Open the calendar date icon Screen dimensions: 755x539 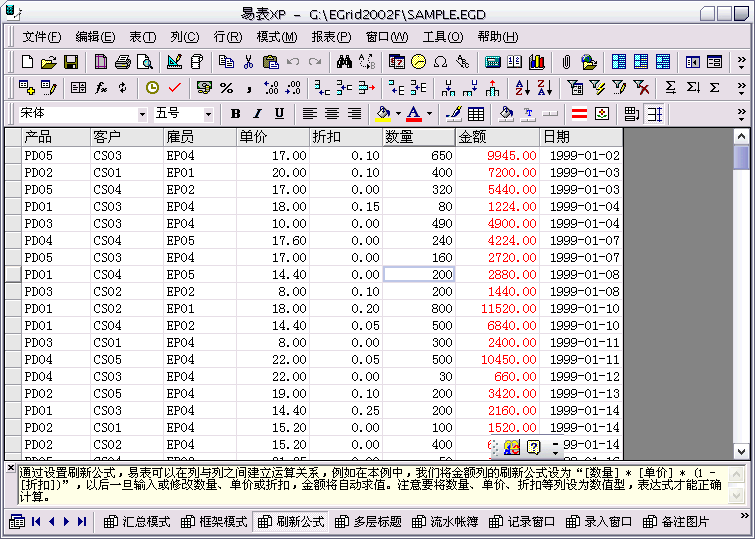tap(397, 62)
